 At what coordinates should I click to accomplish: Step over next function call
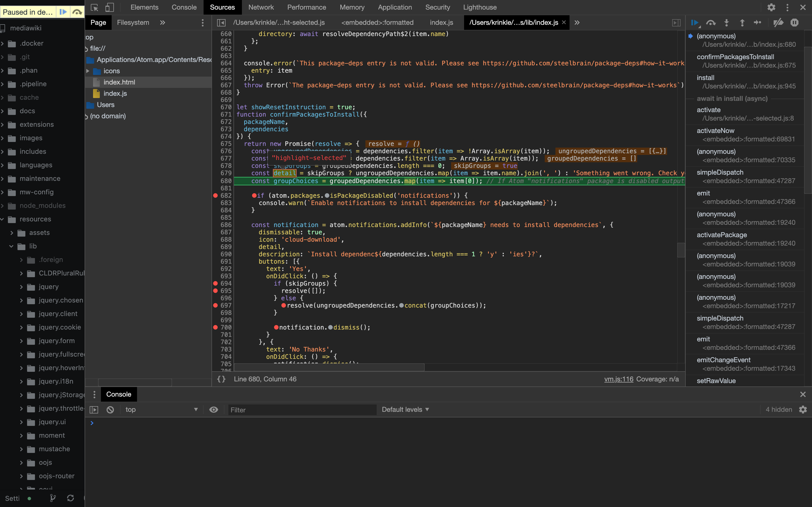tap(711, 23)
